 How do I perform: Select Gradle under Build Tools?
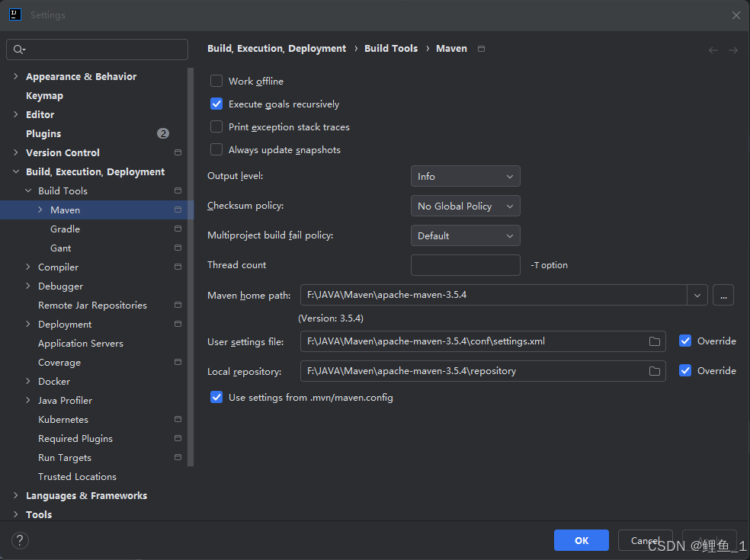click(65, 229)
